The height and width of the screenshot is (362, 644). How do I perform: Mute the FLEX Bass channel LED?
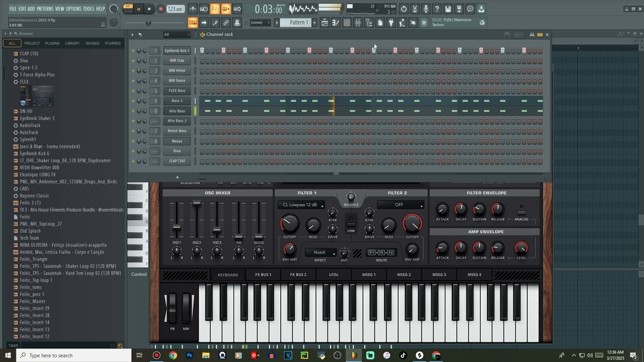(x=133, y=91)
